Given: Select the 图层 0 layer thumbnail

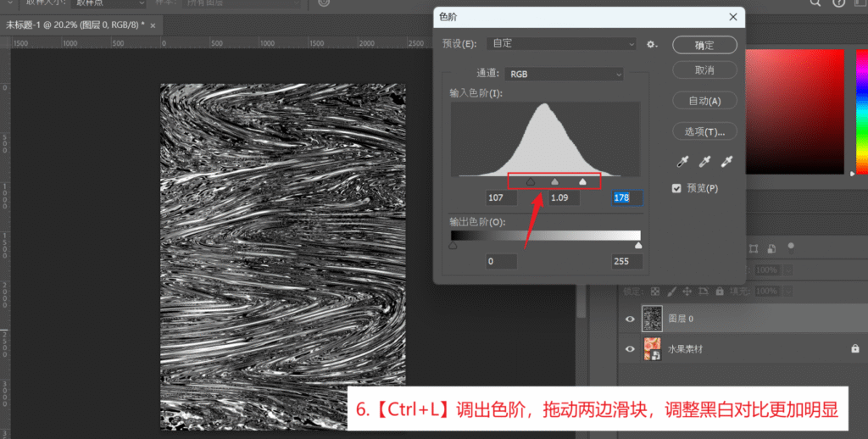Looking at the screenshot, I should click(652, 319).
